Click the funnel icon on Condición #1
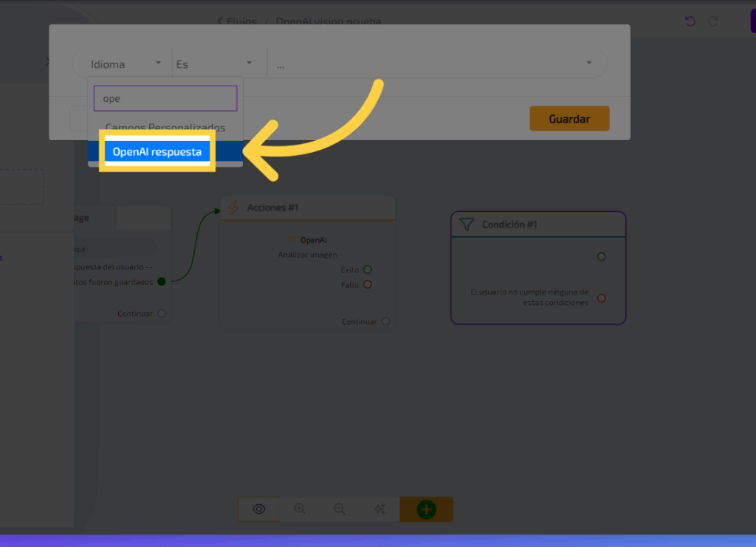The image size is (756, 547). click(466, 224)
